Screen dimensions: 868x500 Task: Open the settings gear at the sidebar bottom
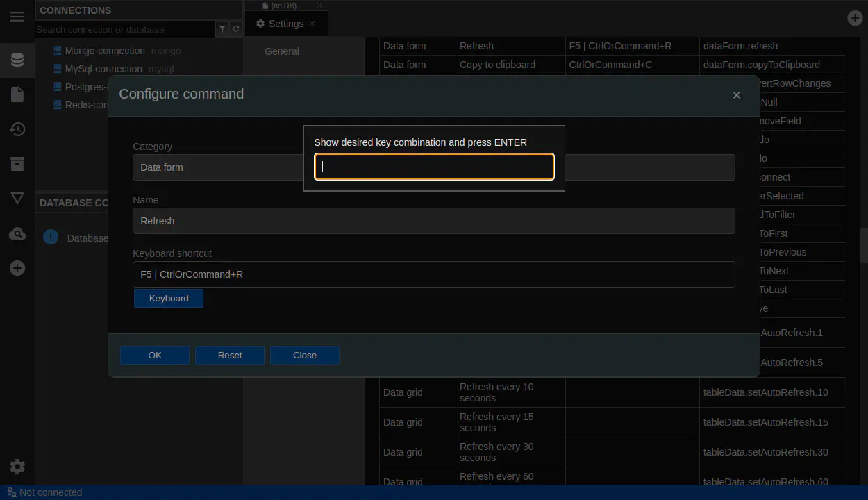coord(17,467)
